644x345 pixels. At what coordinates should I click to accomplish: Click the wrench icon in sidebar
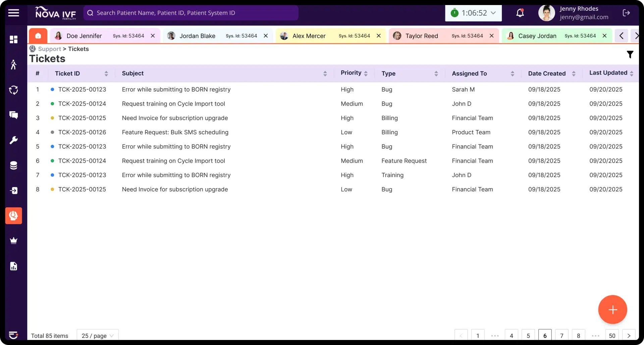point(14,140)
